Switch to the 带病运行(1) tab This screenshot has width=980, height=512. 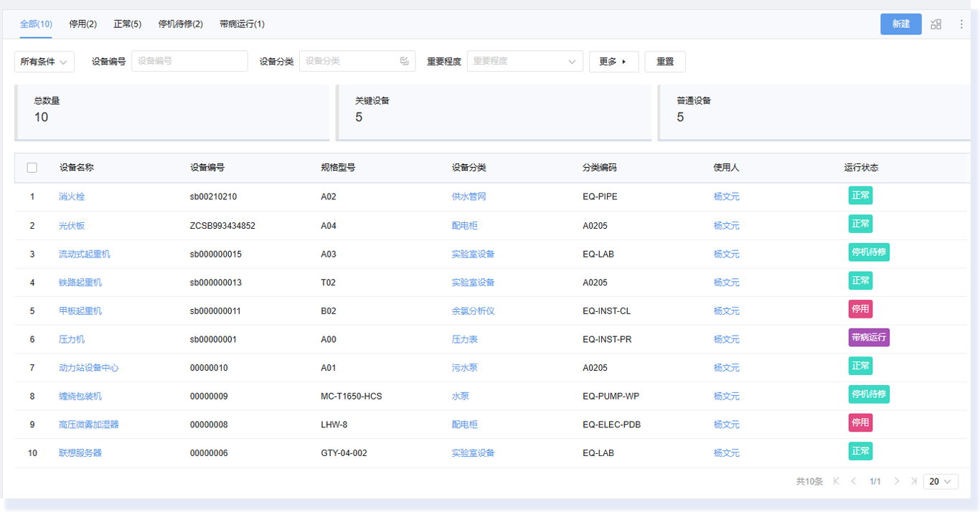242,24
